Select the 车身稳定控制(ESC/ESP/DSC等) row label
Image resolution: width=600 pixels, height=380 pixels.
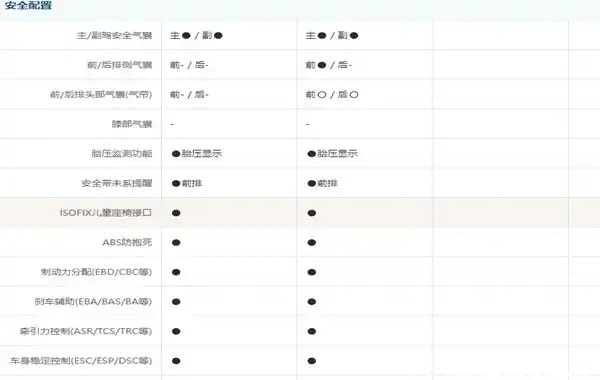(81, 361)
